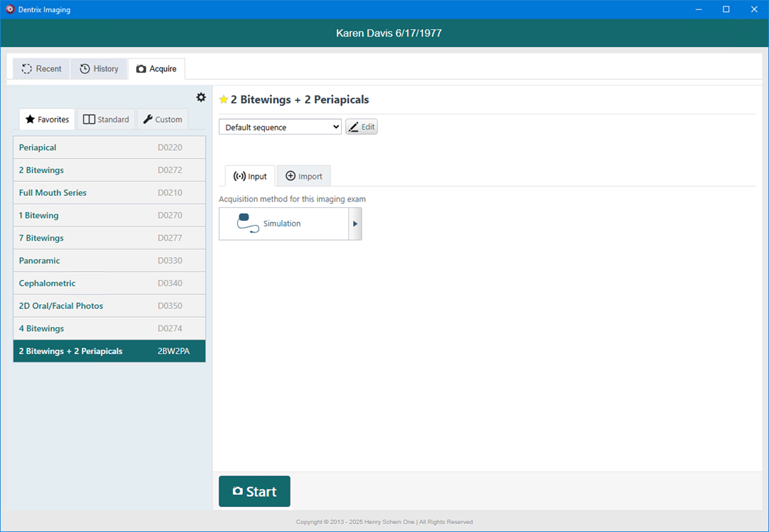Screen dimensions: 769x532
Task: Click the Edit sequence button
Action: [361, 127]
